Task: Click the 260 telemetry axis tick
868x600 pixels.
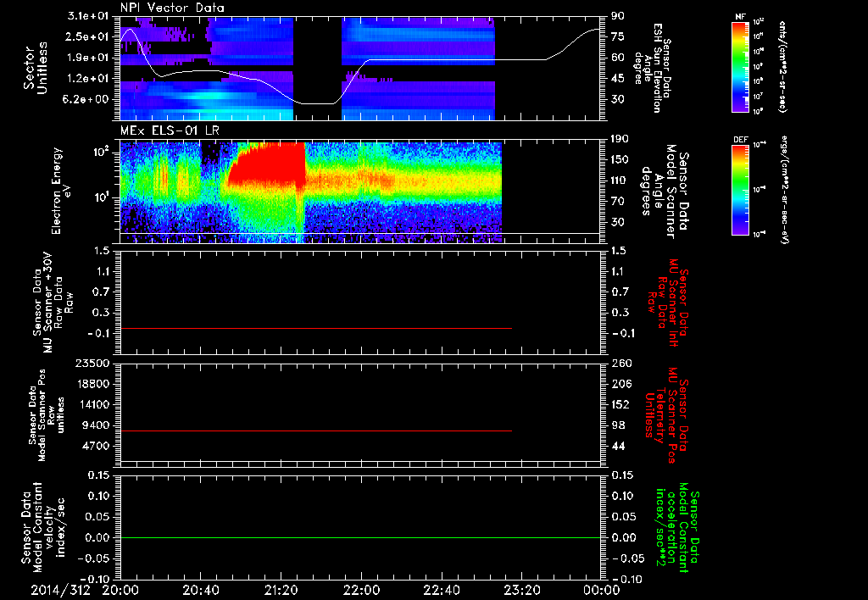Action: 620,364
